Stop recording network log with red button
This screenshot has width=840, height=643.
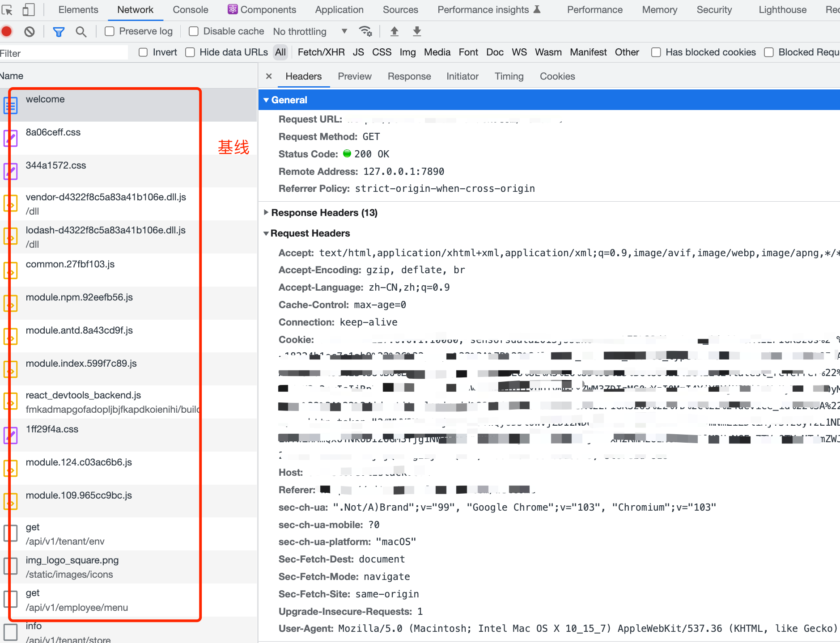pos(7,31)
